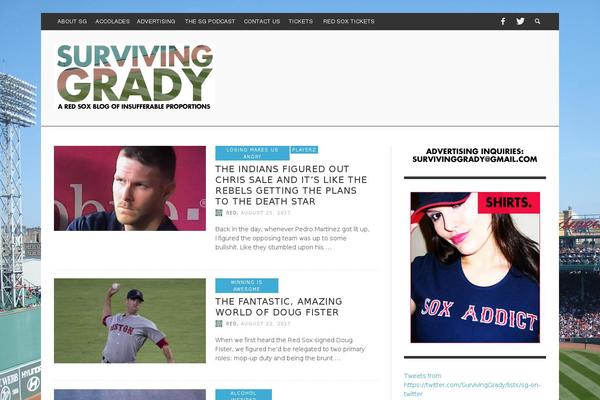Visit The SG Podcast page

(x=210, y=21)
